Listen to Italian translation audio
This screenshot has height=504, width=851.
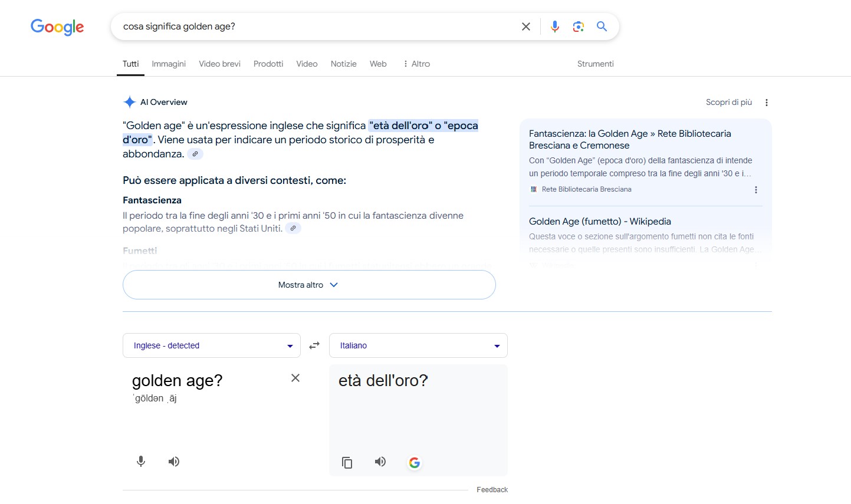(x=380, y=462)
